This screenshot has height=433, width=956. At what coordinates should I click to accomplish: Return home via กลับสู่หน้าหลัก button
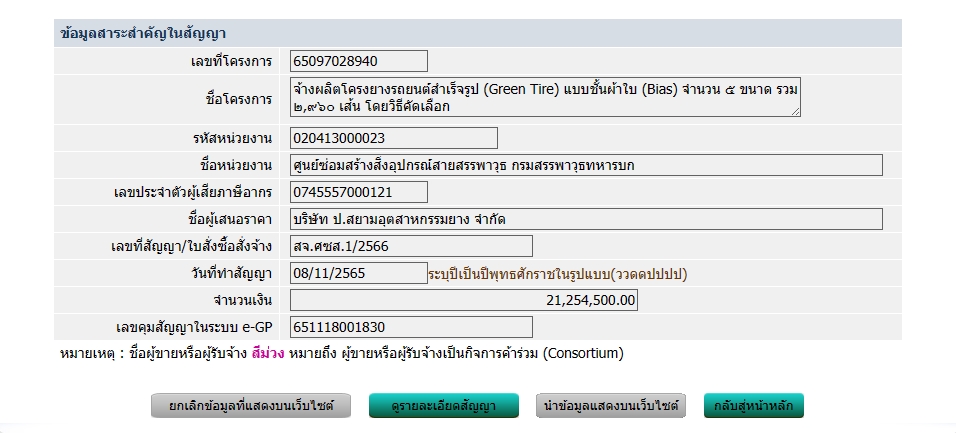click(754, 406)
